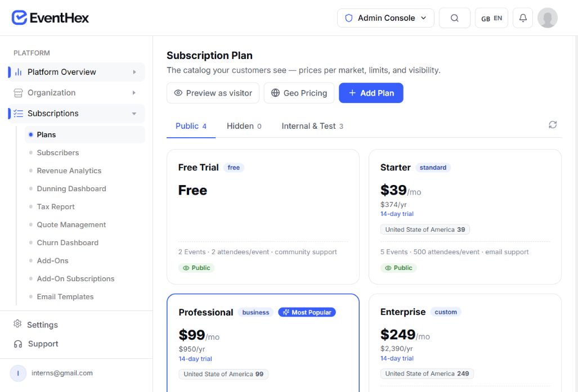Expand the Platform Overview arrow
The width and height of the screenshot is (578, 392).
point(134,72)
